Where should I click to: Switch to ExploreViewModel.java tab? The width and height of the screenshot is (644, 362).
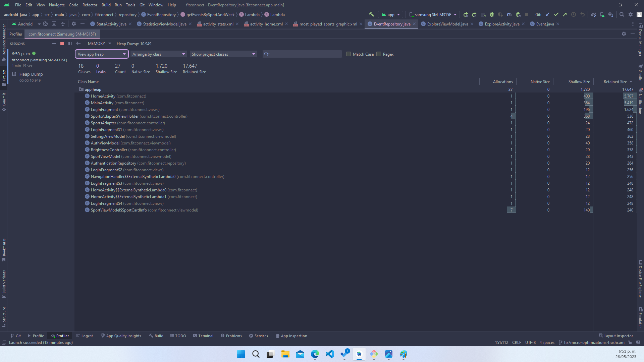(x=447, y=24)
